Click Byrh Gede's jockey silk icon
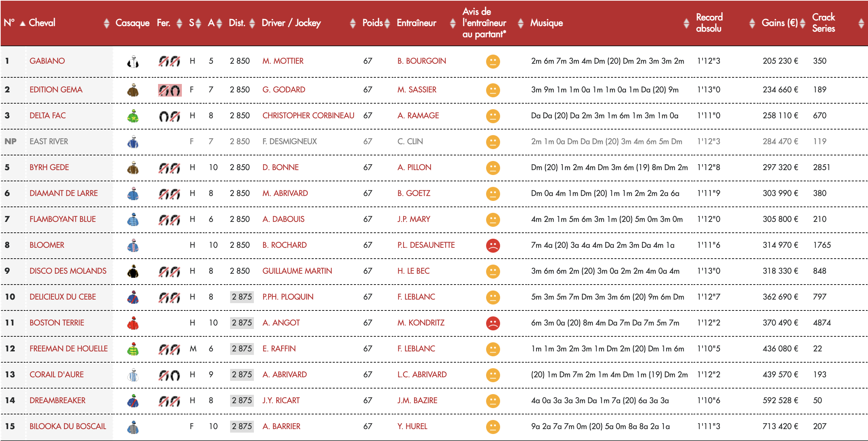 click(133, 168)
